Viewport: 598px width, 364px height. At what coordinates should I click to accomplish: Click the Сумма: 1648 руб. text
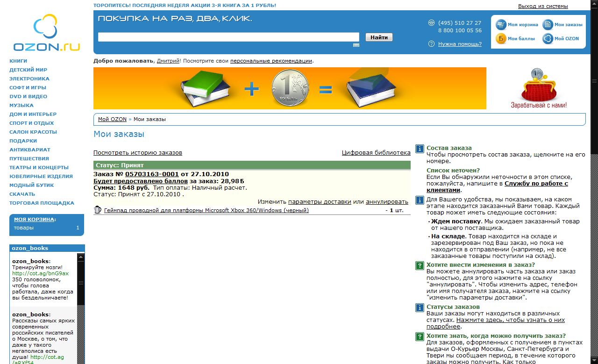[x=121, y=187]
